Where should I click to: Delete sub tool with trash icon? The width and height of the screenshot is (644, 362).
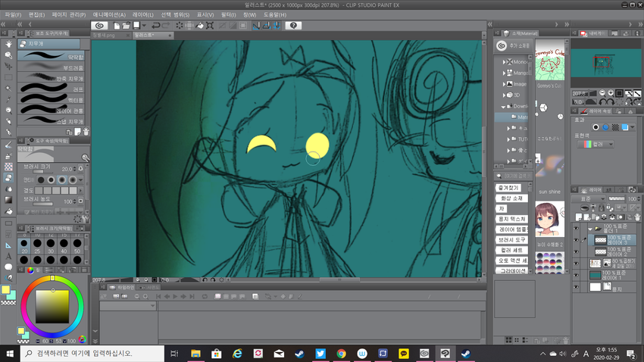(x=86, y=132)
